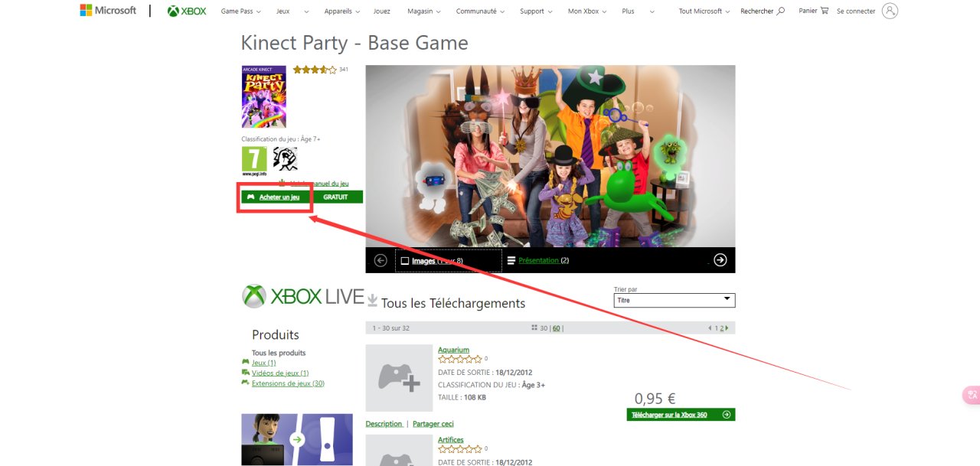
Task: Click the Xbox Live sphere logo
Action: pos(253,296)
